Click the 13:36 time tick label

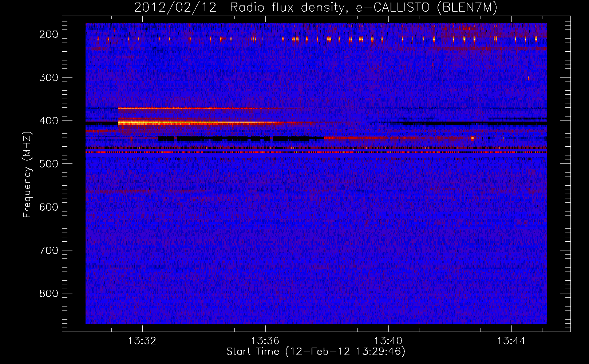[x=265, y=341]
